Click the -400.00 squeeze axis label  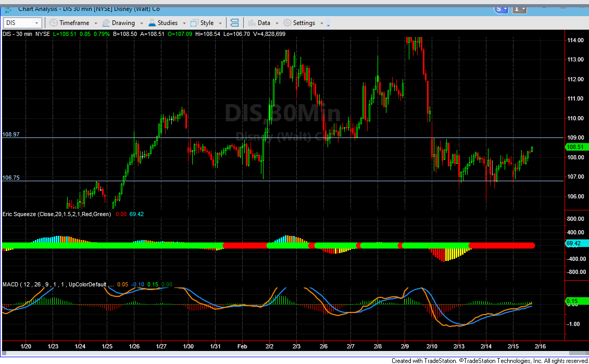pyautogui.click(x=575, y=259)
